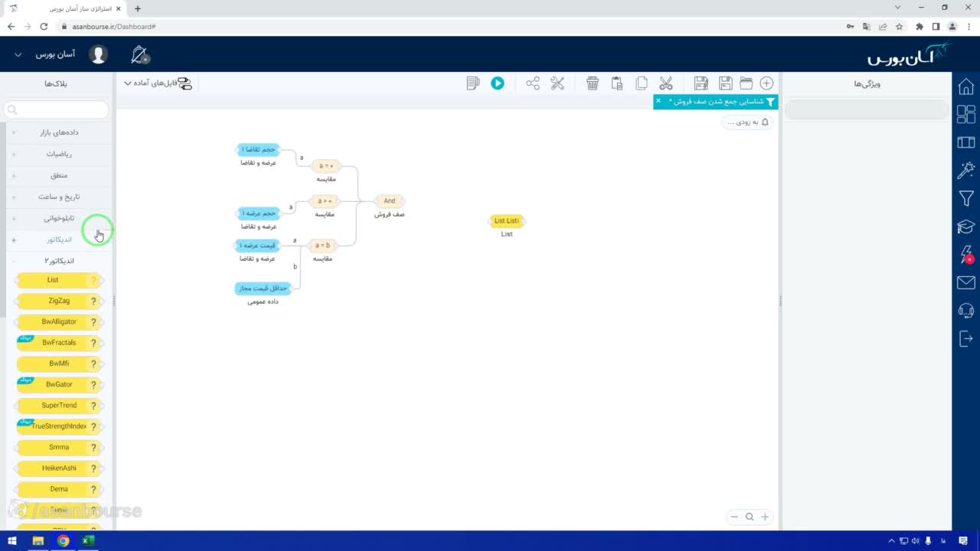Click the magic wand icon in sidebar
The height and width of the screenshot is (551, 980).
click(966, 170)
